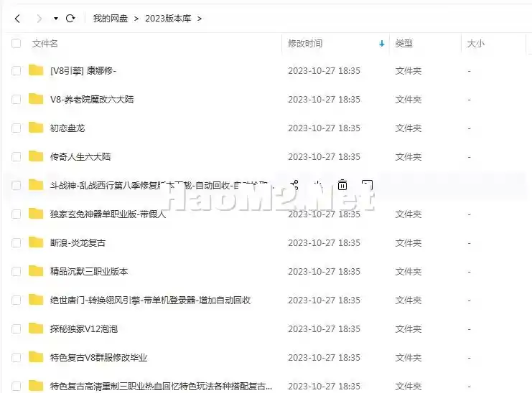Click the folder icon of 独家玄兔神器单职业版-带假人
532x393 pixels.
tap(36, 214)
